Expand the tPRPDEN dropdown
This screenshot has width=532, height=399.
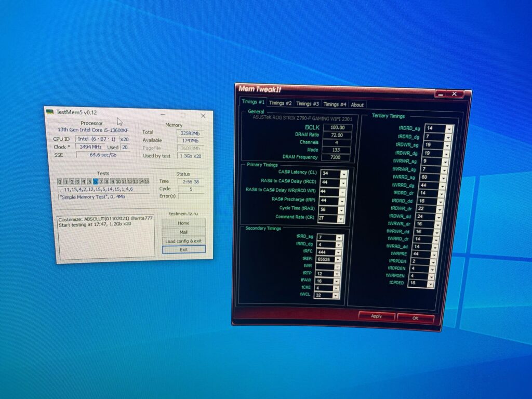433,262
